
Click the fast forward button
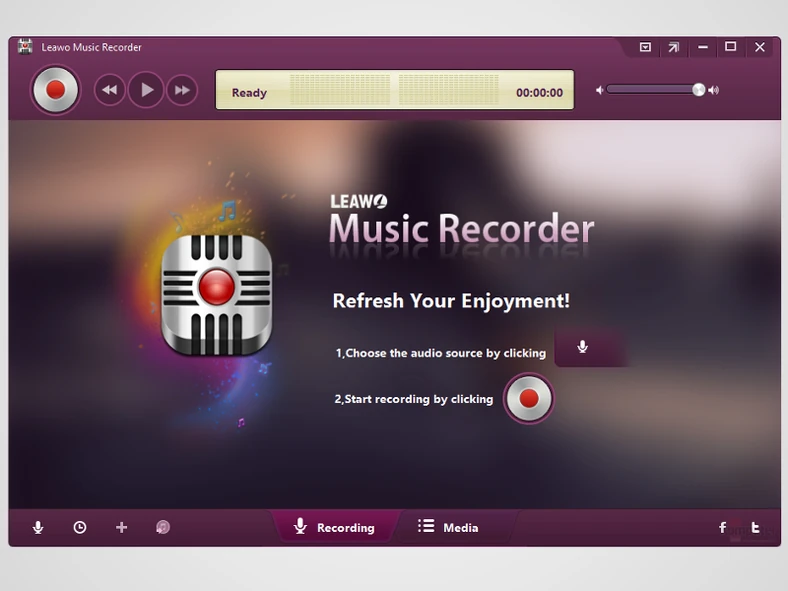pos(182,90)
